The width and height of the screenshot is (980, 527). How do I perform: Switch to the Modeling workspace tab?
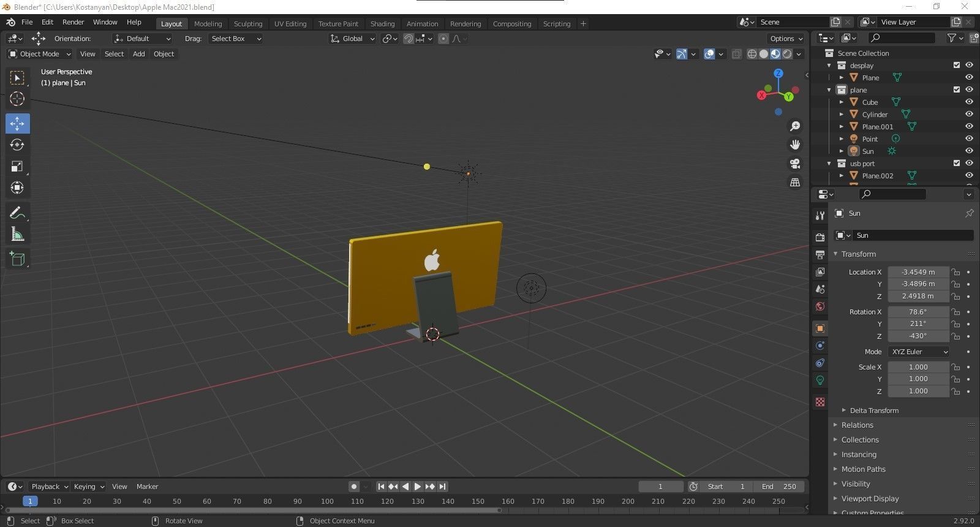(x=208, y=24)
